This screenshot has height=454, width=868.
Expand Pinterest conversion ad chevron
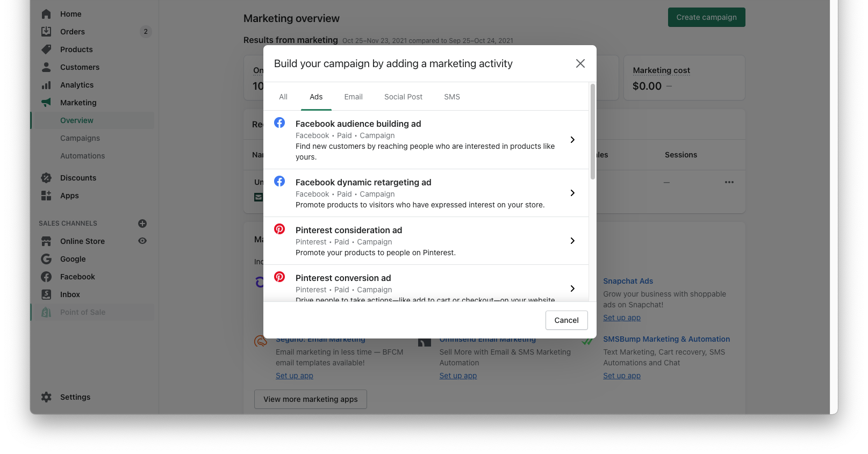[x=572, y=289]
